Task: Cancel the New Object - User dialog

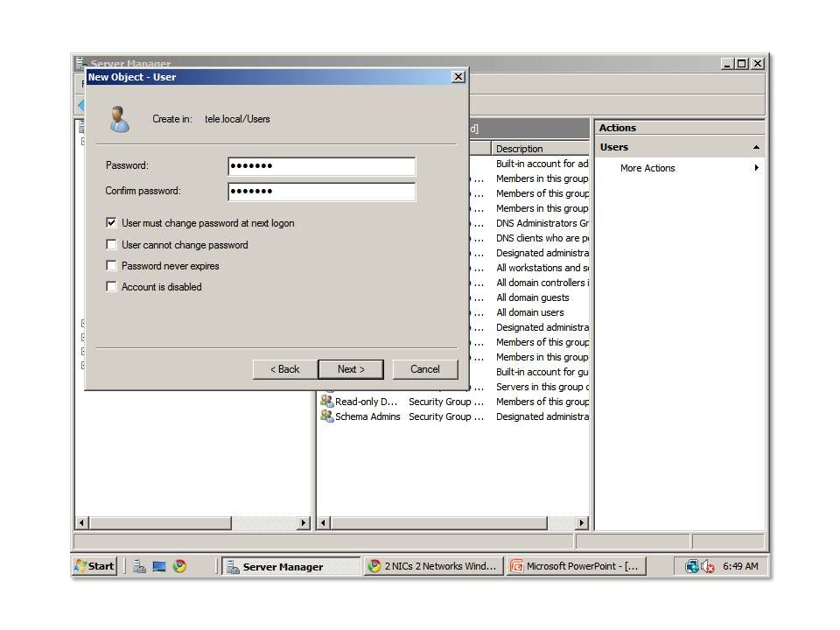Action: pyautogui.click(x=425, y=369)
